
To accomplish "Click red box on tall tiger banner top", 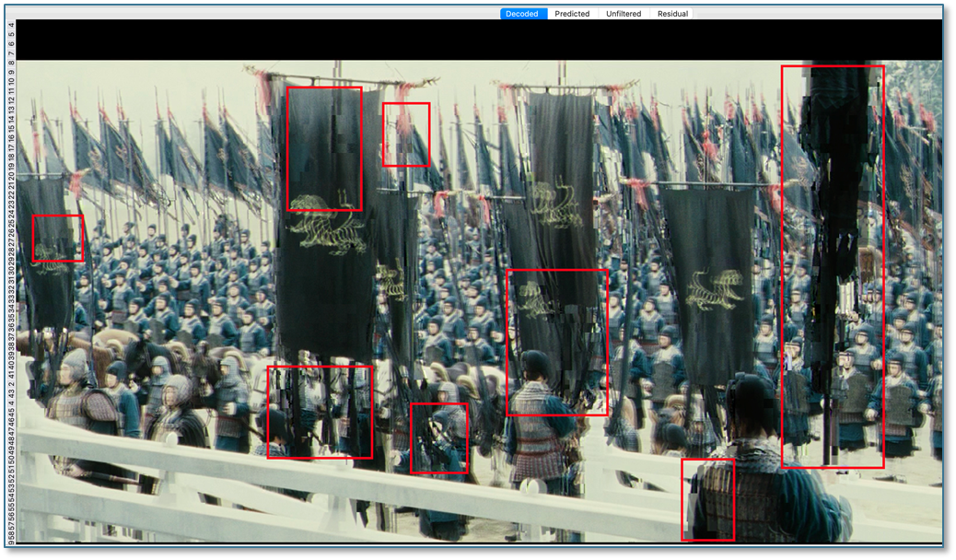I will click(324, 149).
